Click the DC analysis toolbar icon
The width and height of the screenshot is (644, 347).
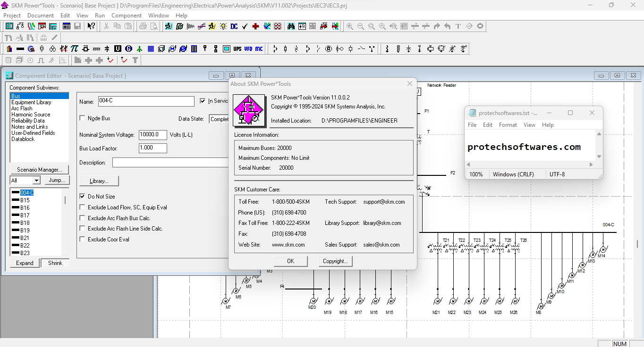pos(234,26)
